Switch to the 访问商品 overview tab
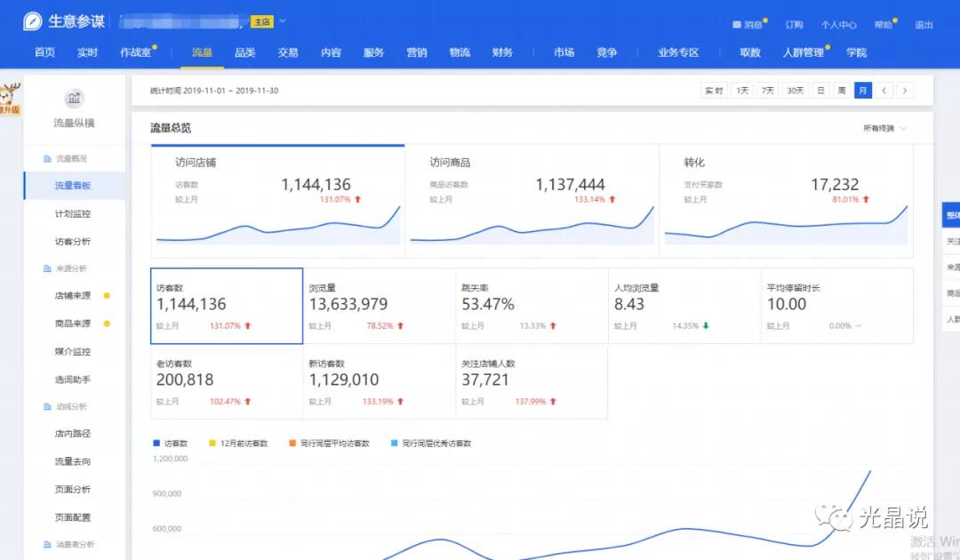This screenshot has height=560, width=960. [532, 201]
